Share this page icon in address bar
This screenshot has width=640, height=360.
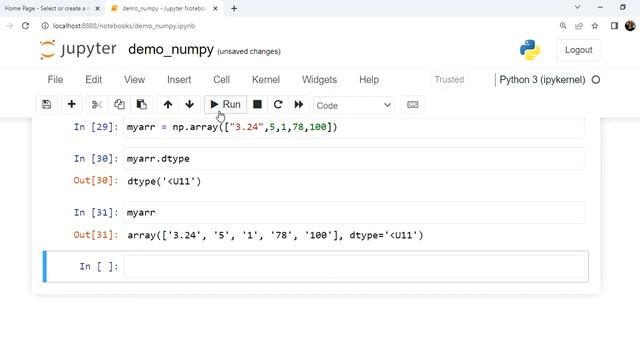coord(579,26)
